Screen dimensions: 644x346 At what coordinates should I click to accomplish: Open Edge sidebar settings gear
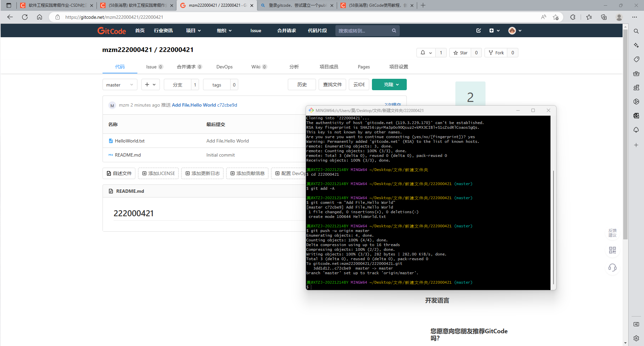[x=636, y=338]
